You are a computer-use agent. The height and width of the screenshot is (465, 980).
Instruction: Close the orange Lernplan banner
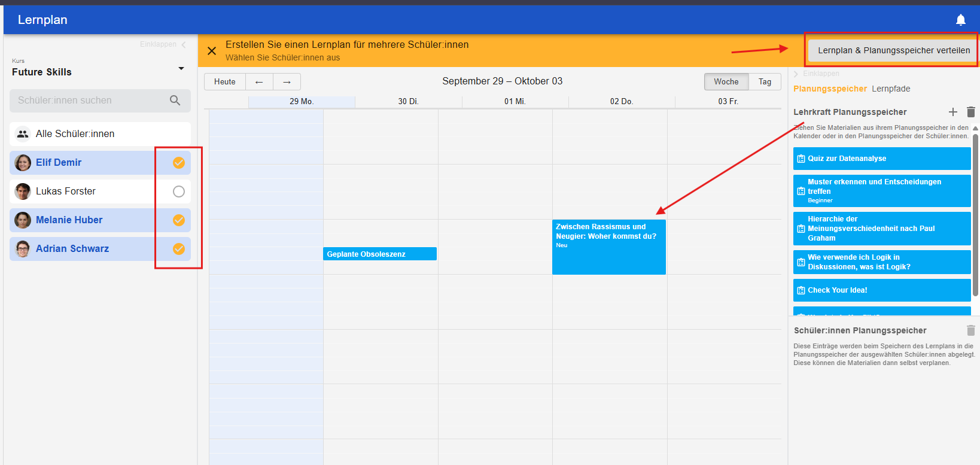point(212,51)
